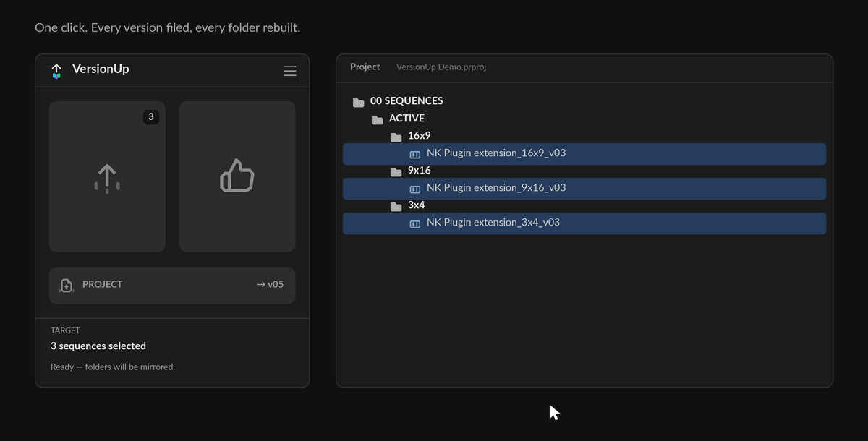868x441 pixels.
Task: Click the VersionUp title text
Action: tap(101, 69)
